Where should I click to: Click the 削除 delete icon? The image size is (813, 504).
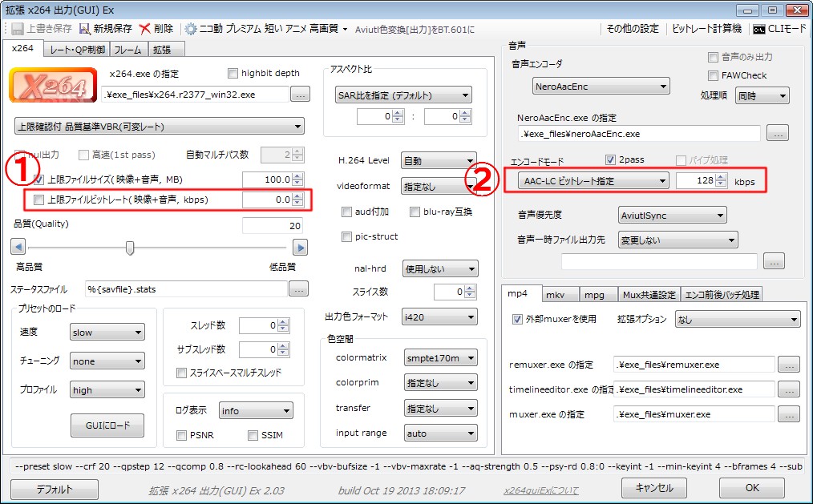tap(144, 29)
